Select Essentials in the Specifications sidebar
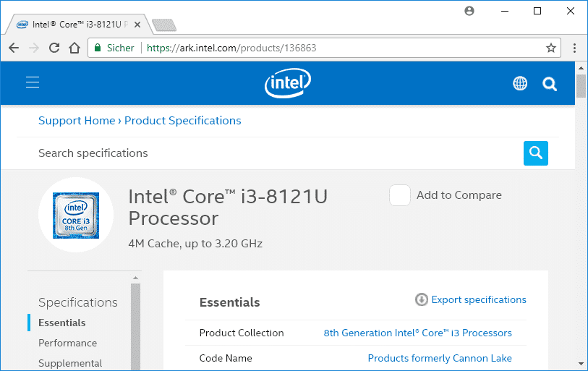 (x=62, y=323)
